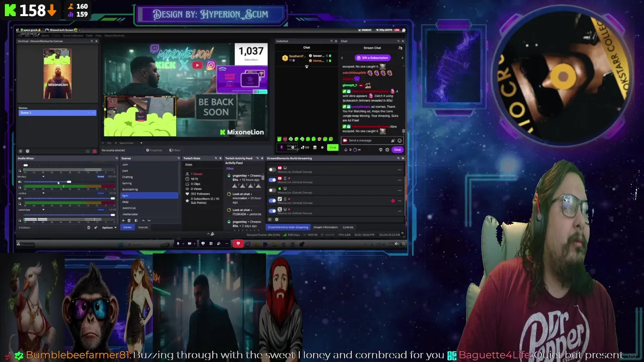Viewport: 644px width, 362px height.
Task: Mute the Lumbia audio source
Action: click(x=20, y=199)
